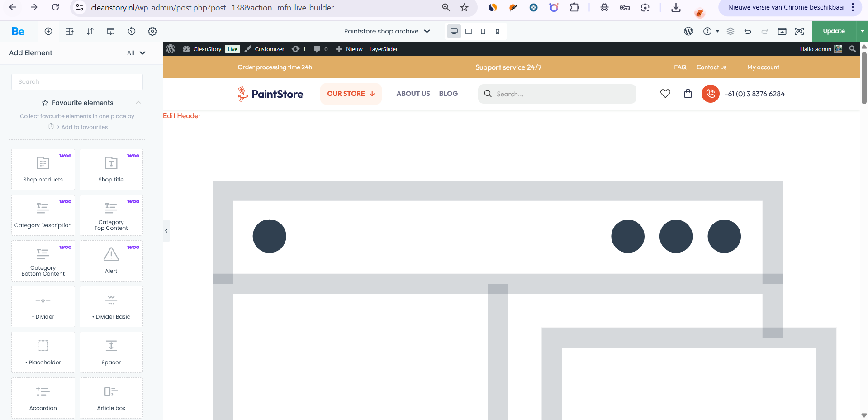The image size is (868, 420).
Task: Switch to tablet device preview
Action: tap(483, 31)
